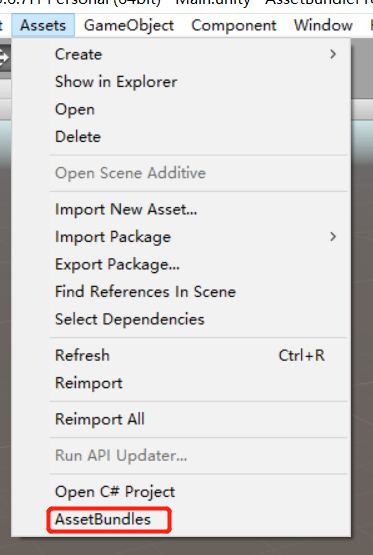Select Export Package...
373x555 pixels.
181,264
